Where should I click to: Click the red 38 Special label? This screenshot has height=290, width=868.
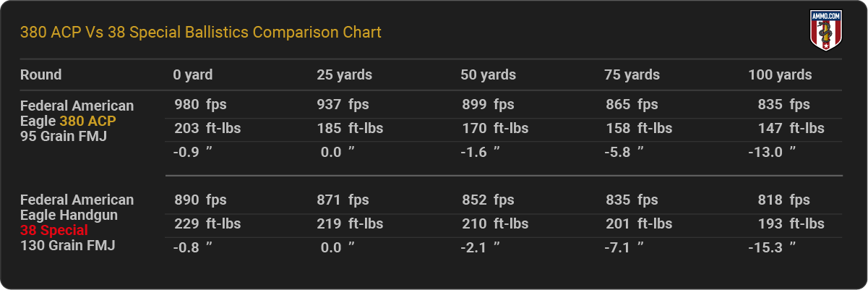click(53, 230)
